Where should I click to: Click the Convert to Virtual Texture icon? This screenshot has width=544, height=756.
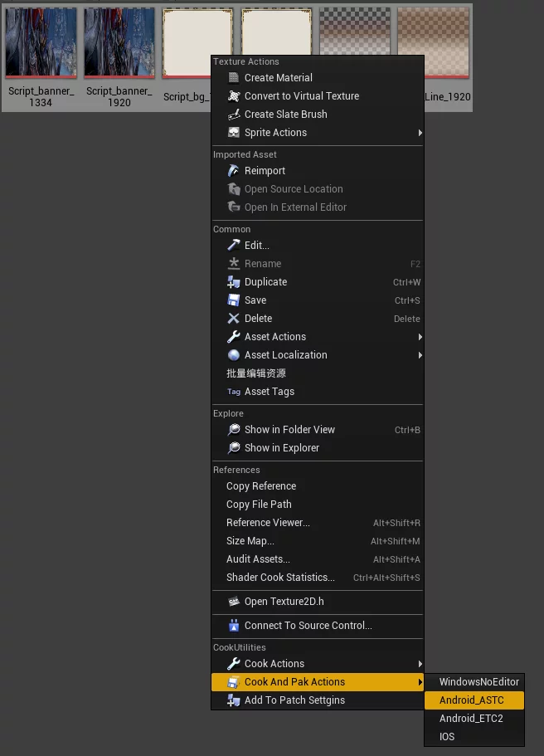pyautogui.click(x=234, y=96)
